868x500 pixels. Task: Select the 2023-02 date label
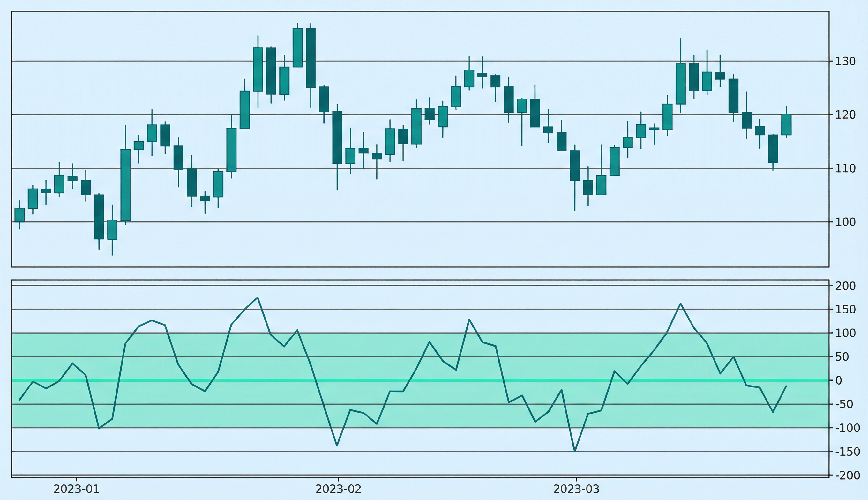point(339,489)
